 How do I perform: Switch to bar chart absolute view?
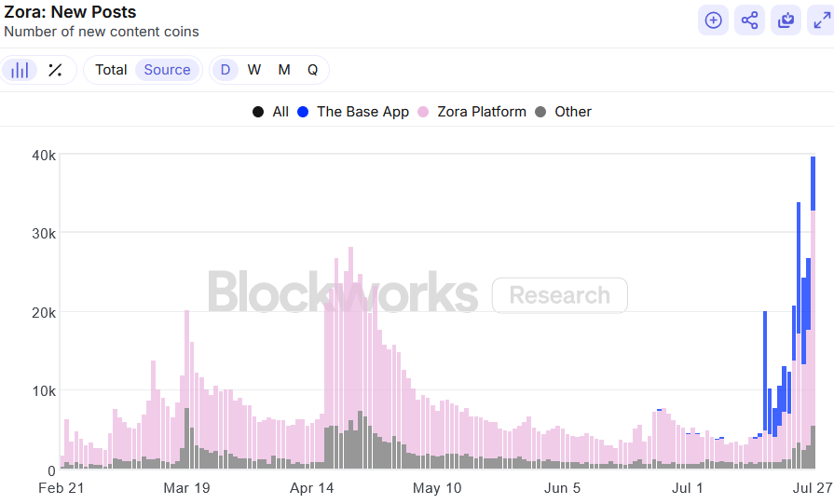(20, 70)
